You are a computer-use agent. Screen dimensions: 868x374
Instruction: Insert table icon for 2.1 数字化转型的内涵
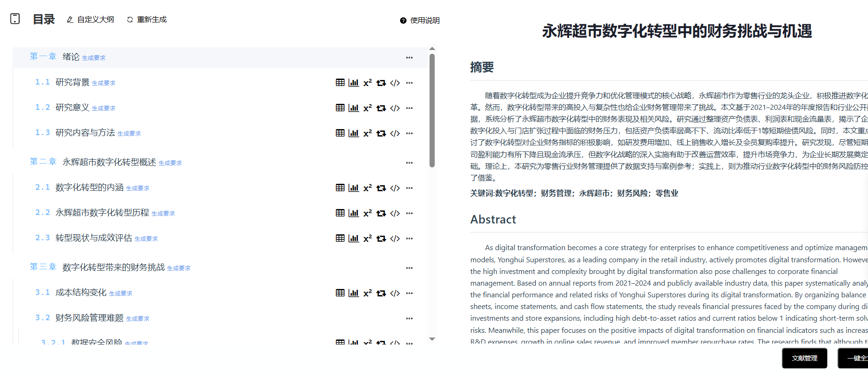[340, 188]
